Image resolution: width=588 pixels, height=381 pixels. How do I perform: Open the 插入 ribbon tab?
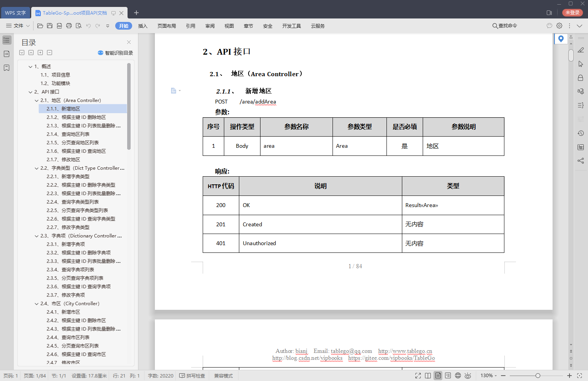(x=143, y=26)
